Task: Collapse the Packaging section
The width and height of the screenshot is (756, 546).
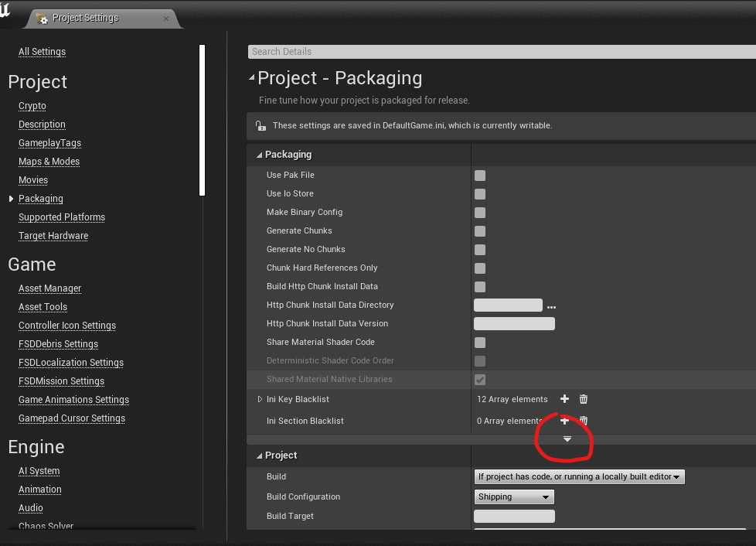Action: point(260,155)
